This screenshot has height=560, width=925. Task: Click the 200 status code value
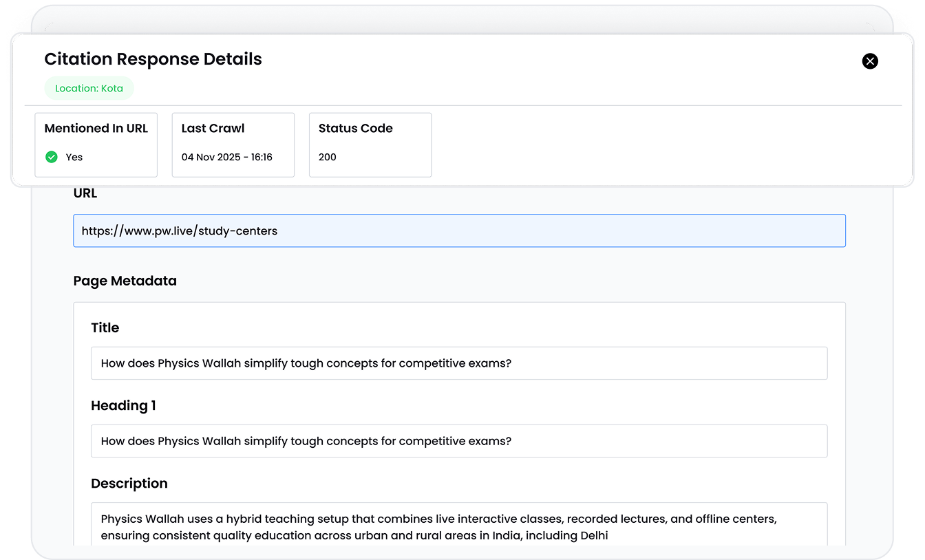[x=328, y=157]
